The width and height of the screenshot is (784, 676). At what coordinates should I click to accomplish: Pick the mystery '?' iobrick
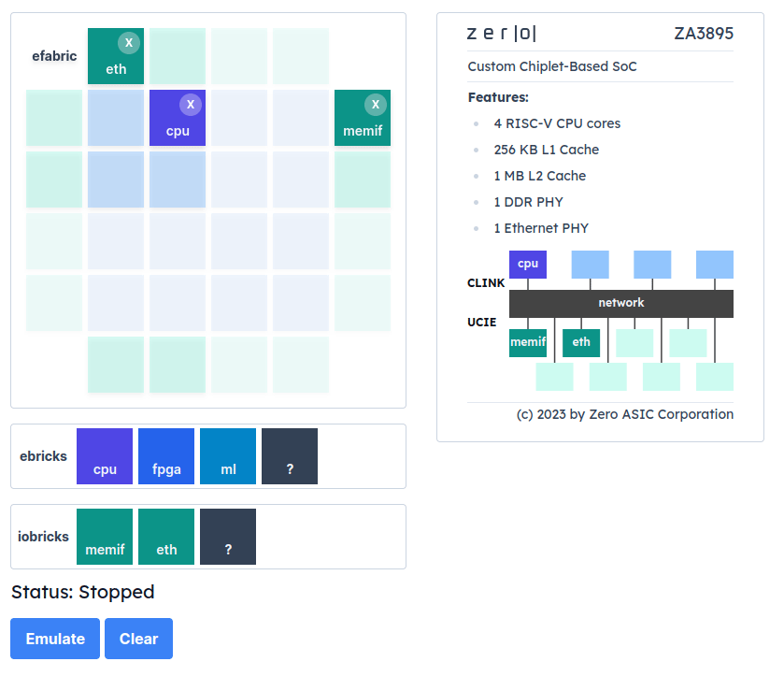[x=227, y=537]
